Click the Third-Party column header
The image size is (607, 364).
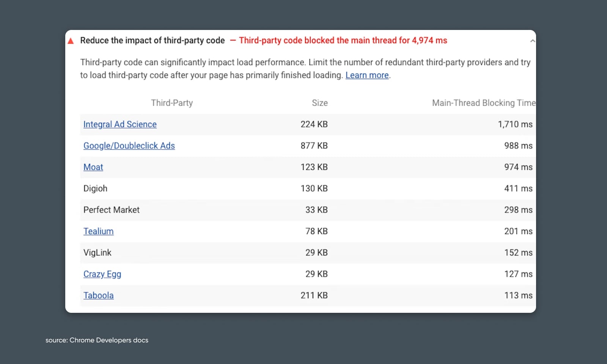pyautogui.click(x=172, y=103)
